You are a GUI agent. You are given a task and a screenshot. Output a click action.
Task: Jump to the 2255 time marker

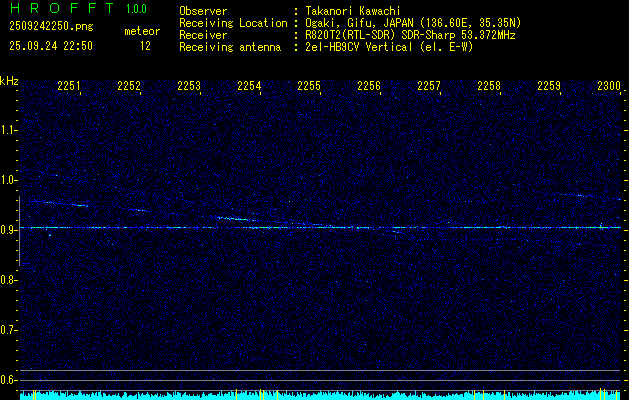pos(309,87)
